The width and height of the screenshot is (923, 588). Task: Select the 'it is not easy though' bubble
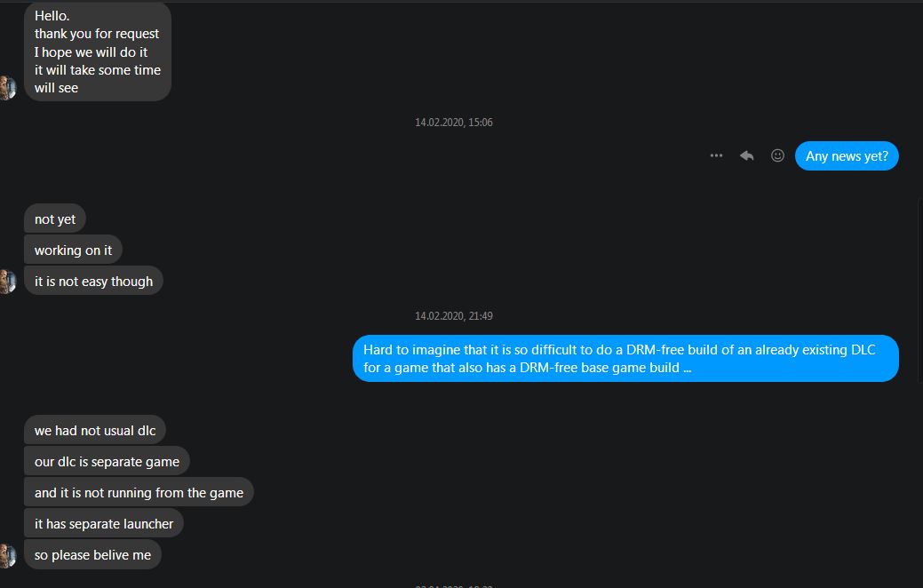(93, 282)
